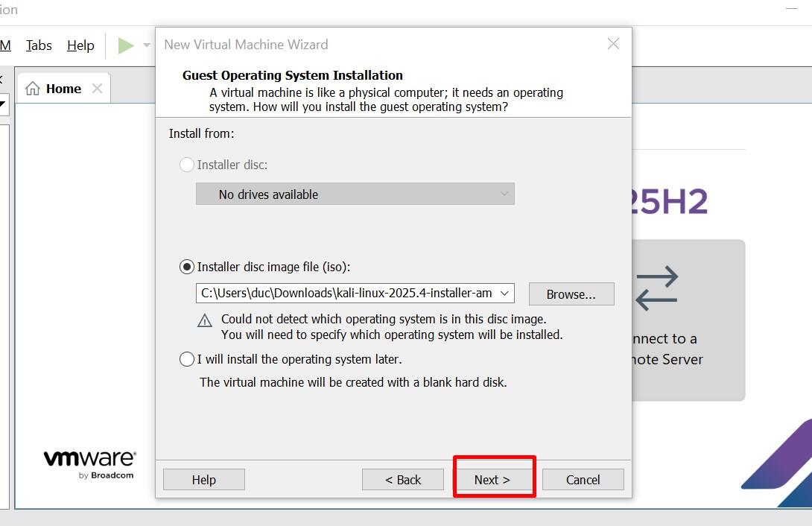Choose Installer disc image file (iso) option
Screen dimensions: 812x526
click(187, 267)
